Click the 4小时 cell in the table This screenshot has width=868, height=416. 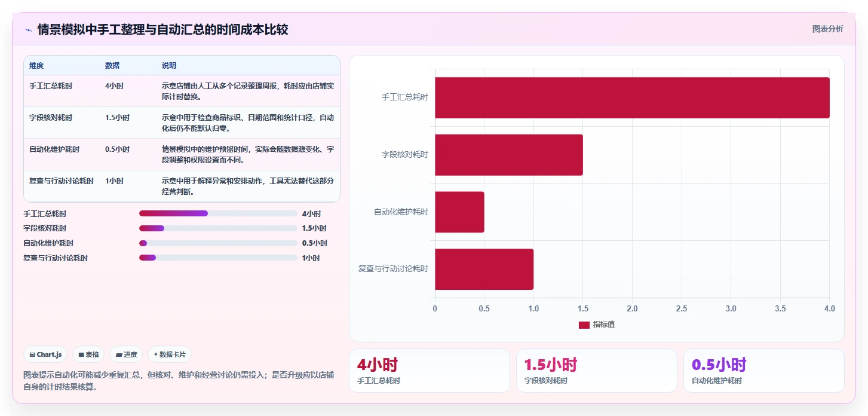(115, 86)
